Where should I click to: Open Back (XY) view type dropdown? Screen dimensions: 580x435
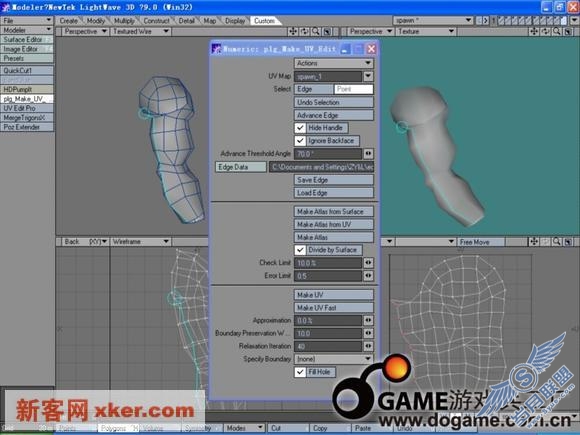pyautogui.click(x=85, y=242)
